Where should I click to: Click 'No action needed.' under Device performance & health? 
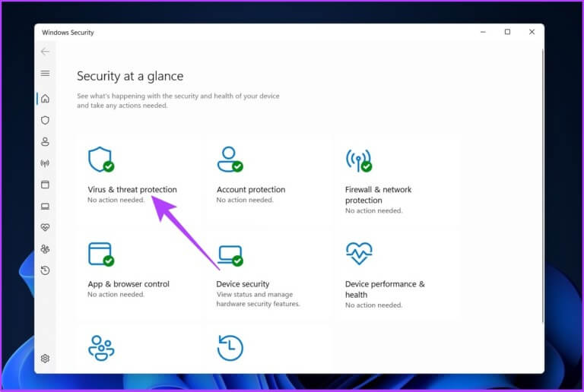coord(373,305)
